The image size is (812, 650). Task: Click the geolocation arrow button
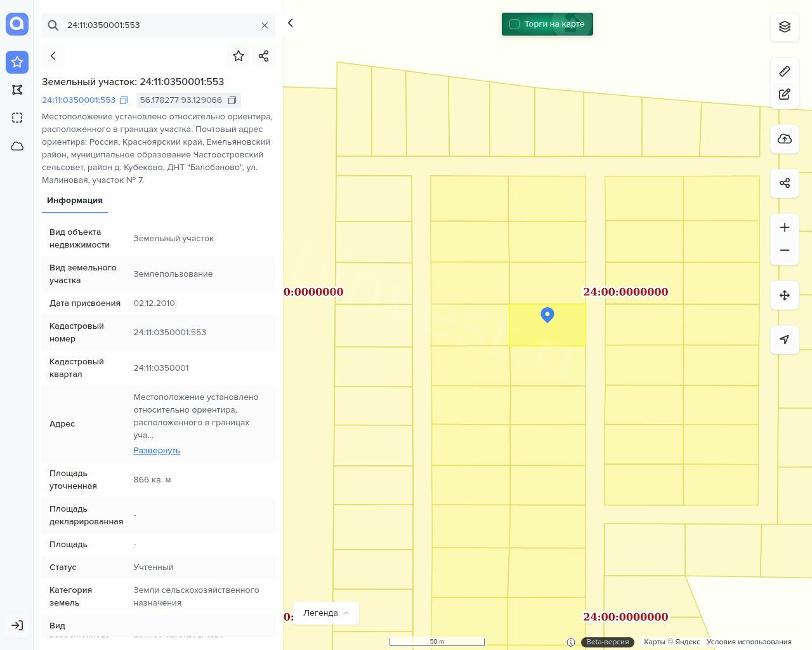[785, 340]
